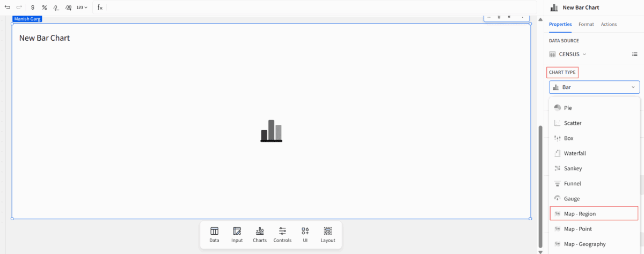Click bar chart icon in panel header
The height and width of the screenshot is (254, 644).
pyautogui.click(x=554, y=8)
